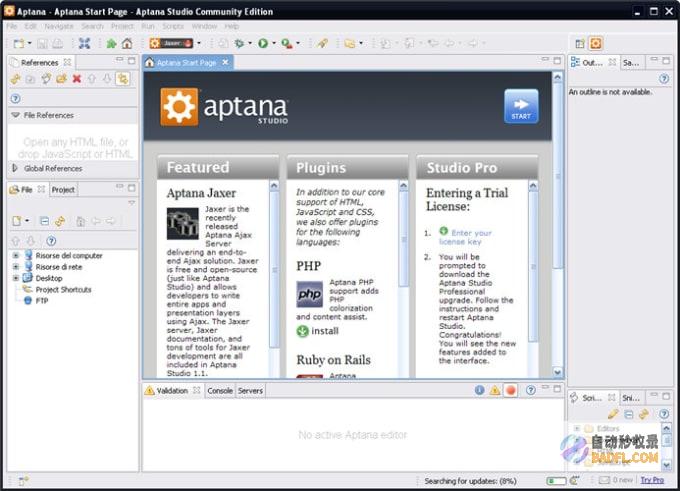Click the PHP install link

pos(317,331)
